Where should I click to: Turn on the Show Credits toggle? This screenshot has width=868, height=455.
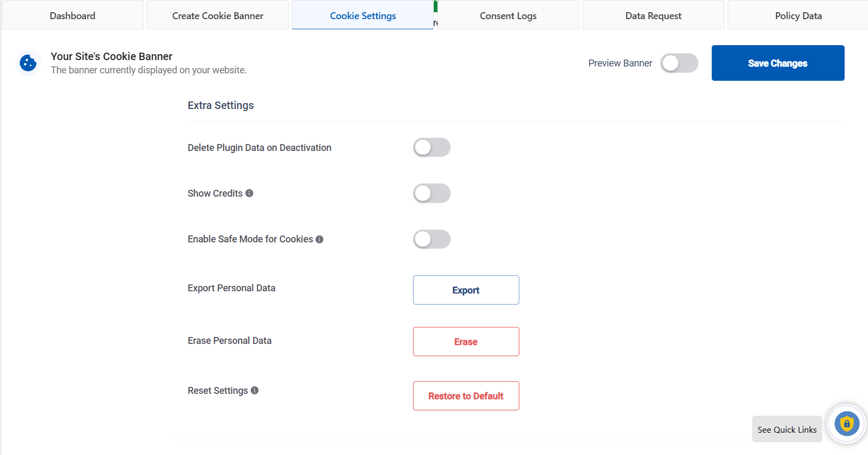[432, 193]
